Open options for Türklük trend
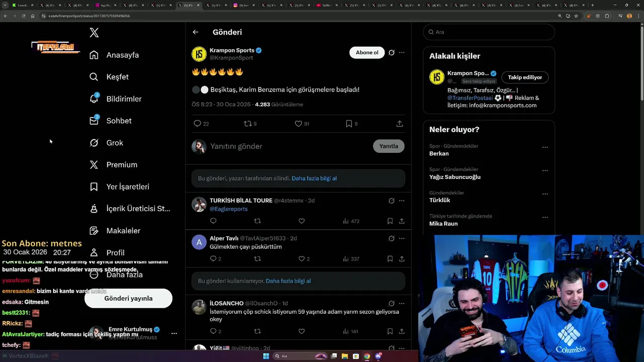Viewport: 644px width, 362px height. point(545,194)
